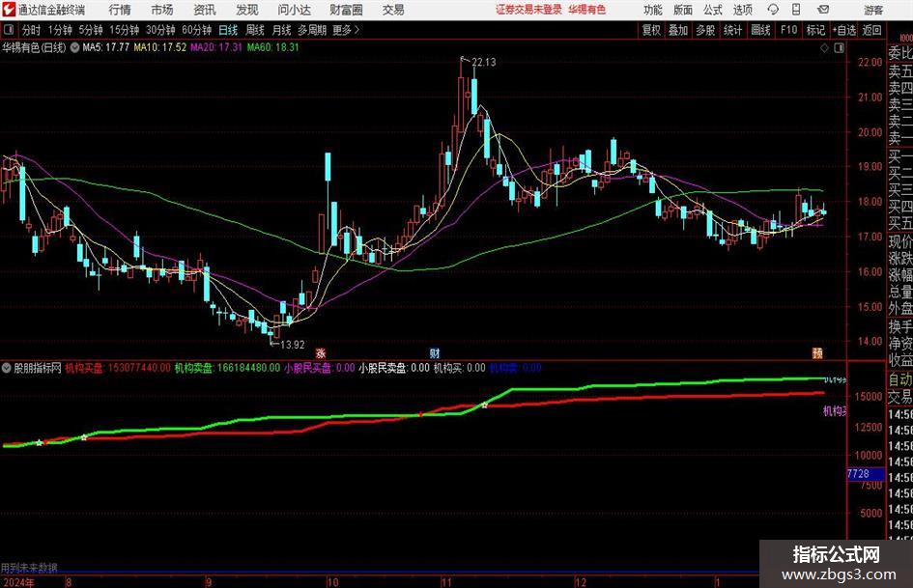Click the 财 marker on the chart
The height and width of the screenshot is (588, 913).
[x=435, y=352]
